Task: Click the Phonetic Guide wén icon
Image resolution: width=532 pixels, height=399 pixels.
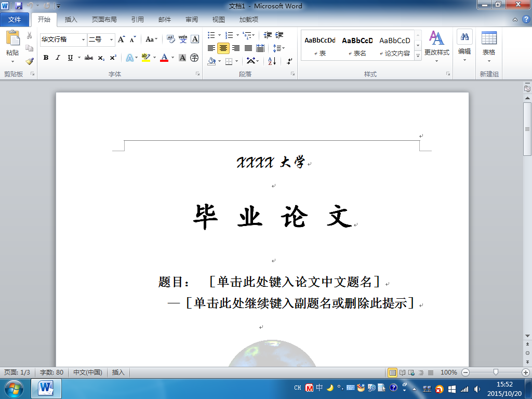Action: [x=183, y=39]
